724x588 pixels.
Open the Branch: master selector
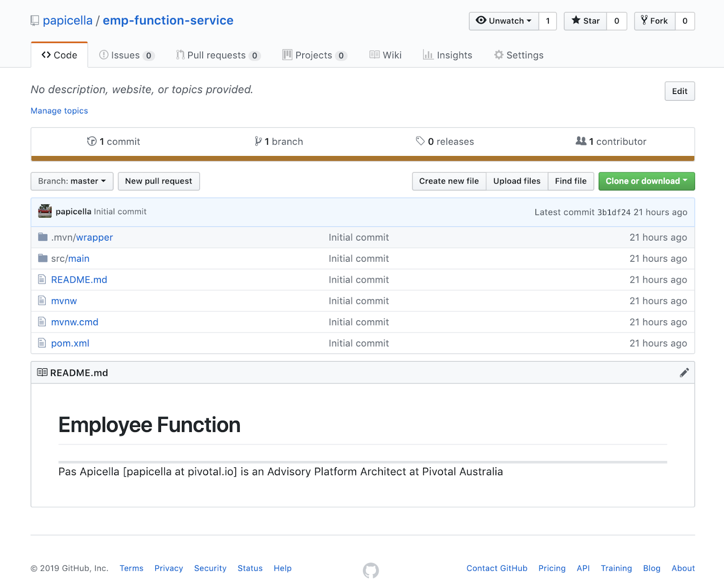pos(72,181)
